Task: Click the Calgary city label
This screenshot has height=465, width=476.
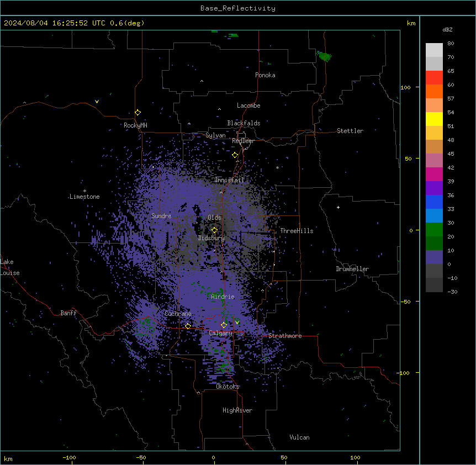Action: (x=220, y=333)
